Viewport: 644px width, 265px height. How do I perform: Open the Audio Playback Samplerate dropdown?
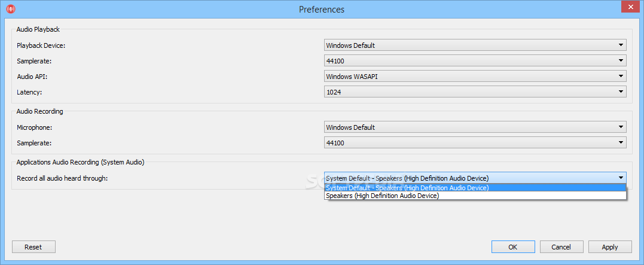pyautogui.click(x=475, y=61)
